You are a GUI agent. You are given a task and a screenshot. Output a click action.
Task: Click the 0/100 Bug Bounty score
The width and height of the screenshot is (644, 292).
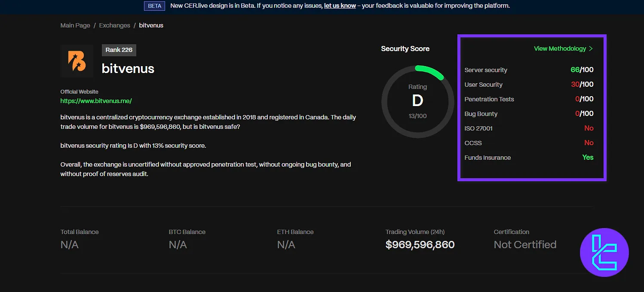tap(584, 114)
